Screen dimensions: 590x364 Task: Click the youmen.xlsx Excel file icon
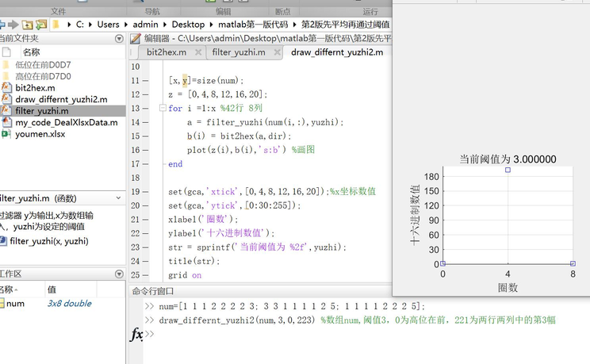tap(6, 134)
